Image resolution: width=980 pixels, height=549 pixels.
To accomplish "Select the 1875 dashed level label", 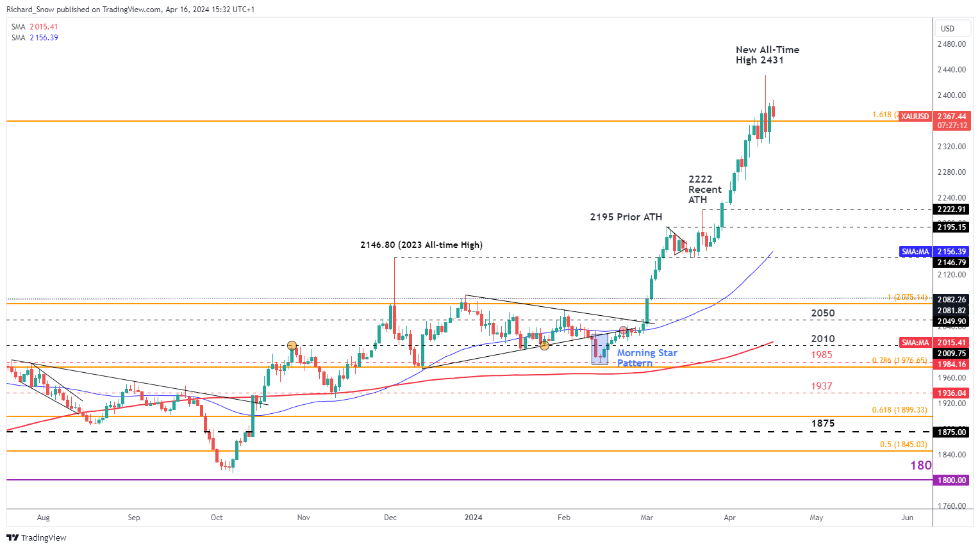I will coord(823,423).
